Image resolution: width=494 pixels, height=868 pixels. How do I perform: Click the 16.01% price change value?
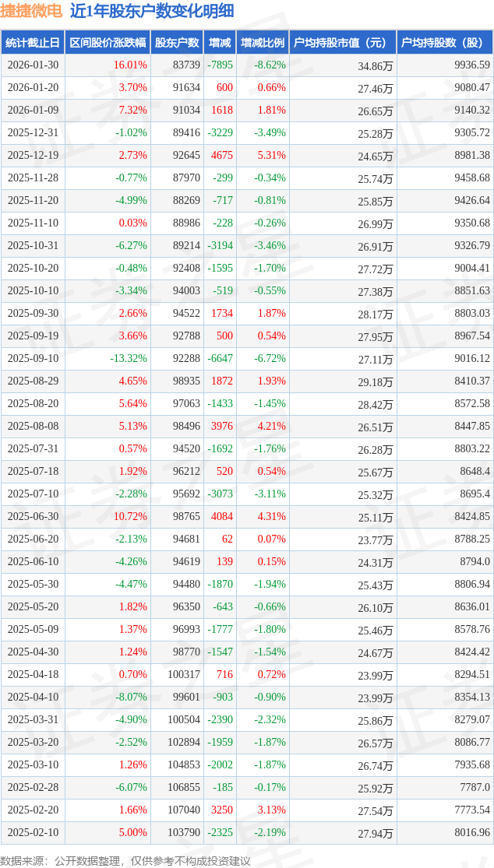point(130,65)
